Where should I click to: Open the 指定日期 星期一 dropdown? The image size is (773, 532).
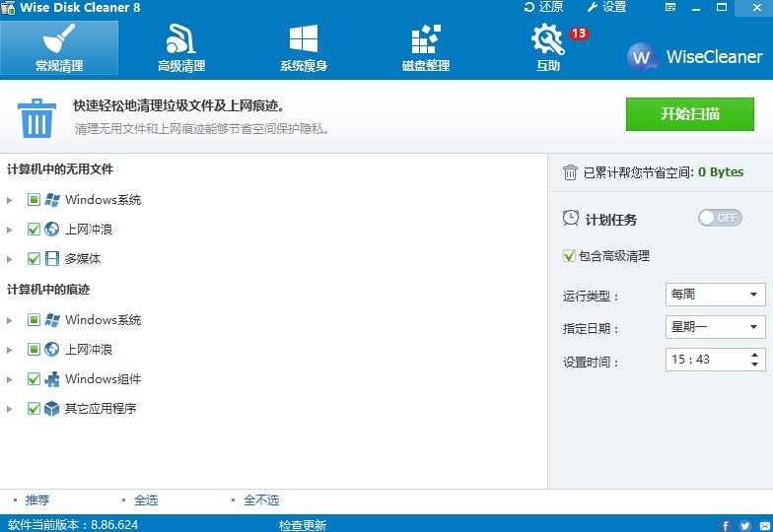716,327
